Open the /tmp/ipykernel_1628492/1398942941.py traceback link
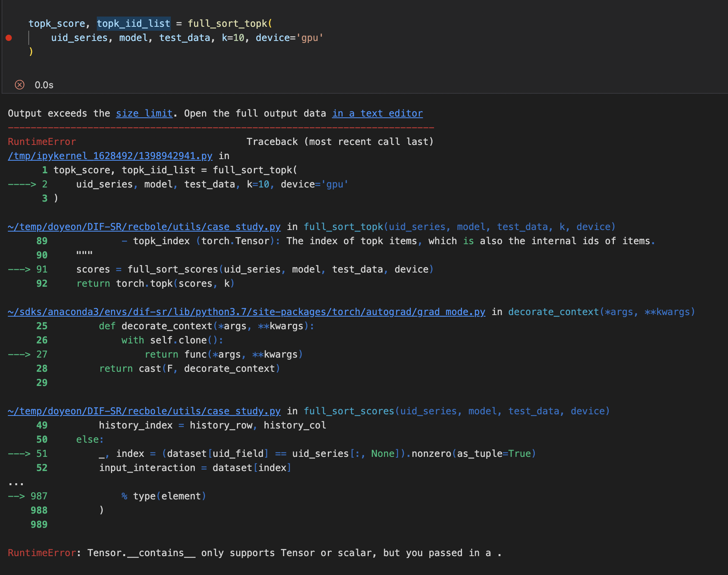 click(x=109, y=156)
